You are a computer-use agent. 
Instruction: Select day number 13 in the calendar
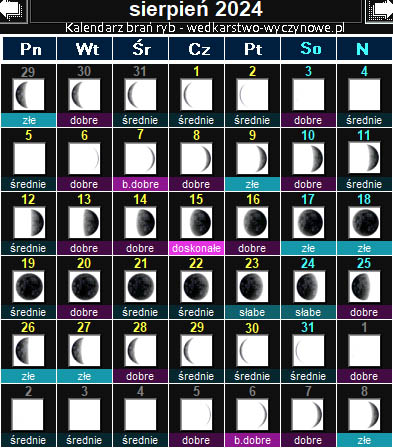(x=84, y=199)
